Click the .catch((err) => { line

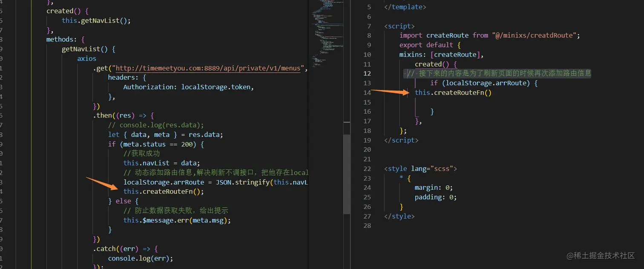(x=125, y=249)
